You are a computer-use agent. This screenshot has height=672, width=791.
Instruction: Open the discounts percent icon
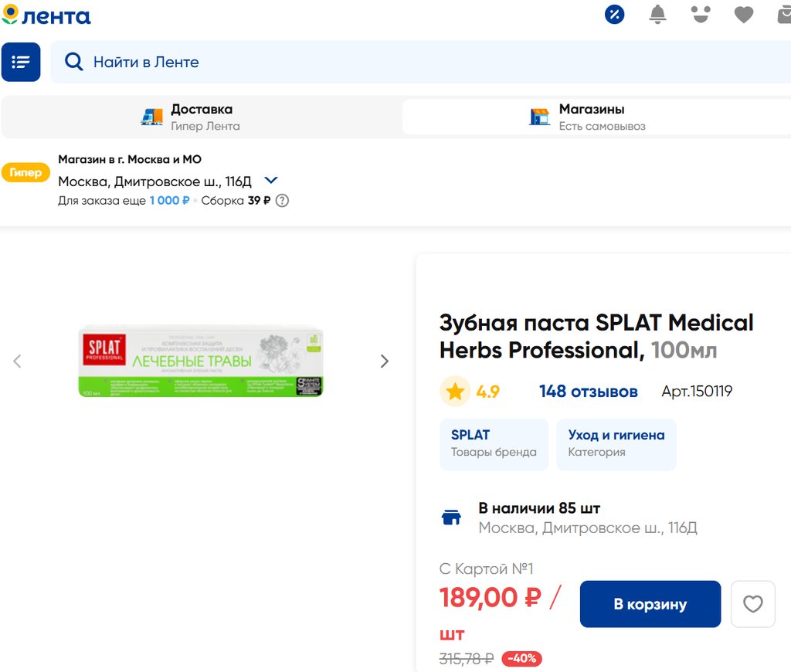tap(614, 14)
